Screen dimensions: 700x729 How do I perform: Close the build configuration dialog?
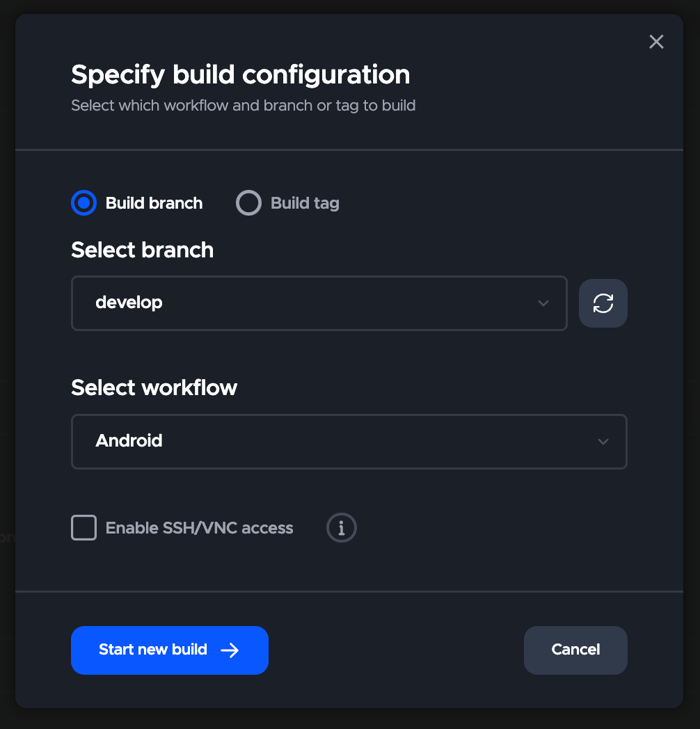pyautogui.click(x=656, y=42)
